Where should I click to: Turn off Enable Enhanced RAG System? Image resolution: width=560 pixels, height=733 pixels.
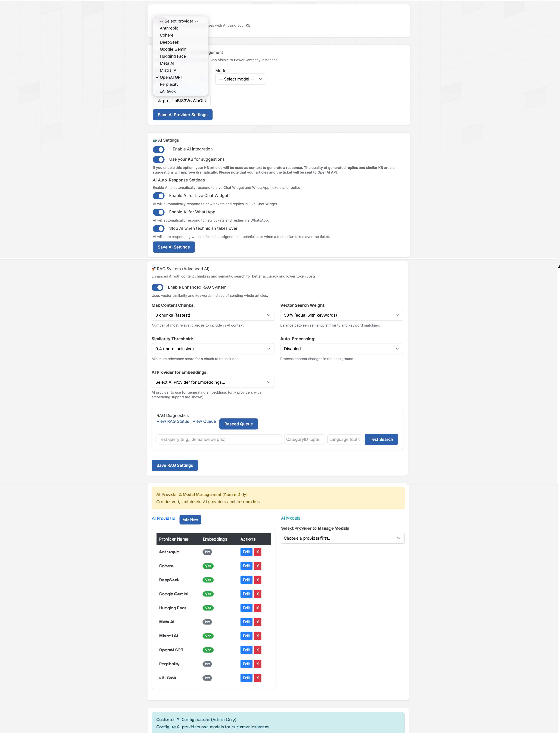[x=157, y=287]
